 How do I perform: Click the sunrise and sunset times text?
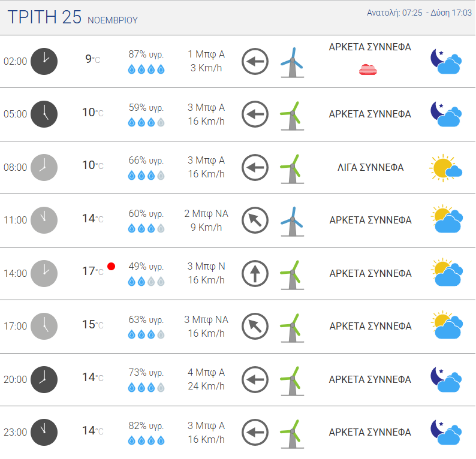click(x=419, y=13)
